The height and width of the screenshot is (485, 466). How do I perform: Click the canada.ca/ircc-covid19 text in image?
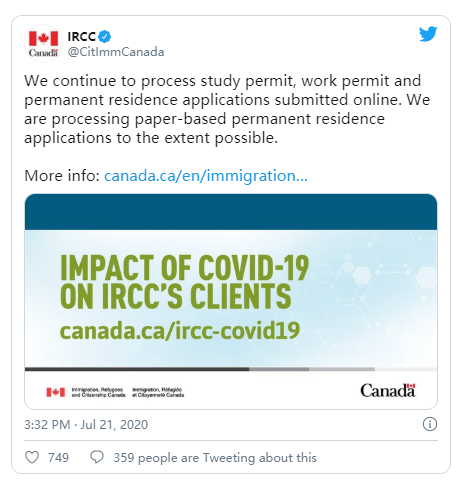(x=180, y=331)
